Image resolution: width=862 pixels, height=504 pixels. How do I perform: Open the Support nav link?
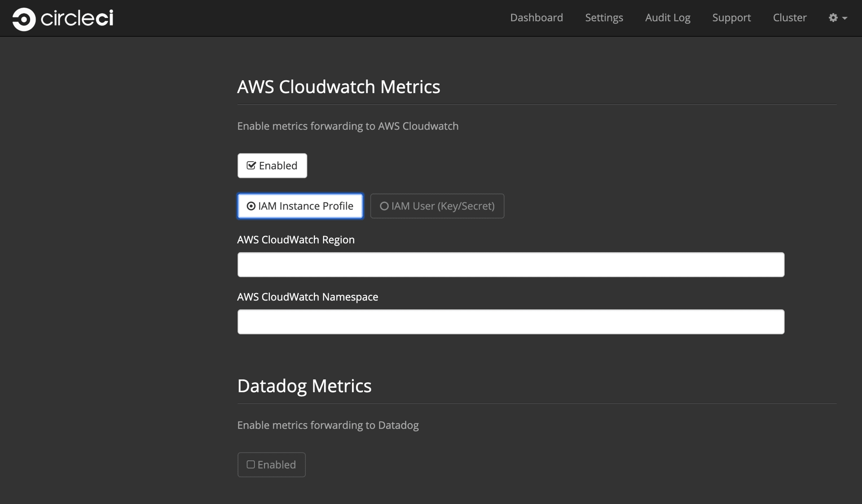pyautogui.click(x=731, y=18)
